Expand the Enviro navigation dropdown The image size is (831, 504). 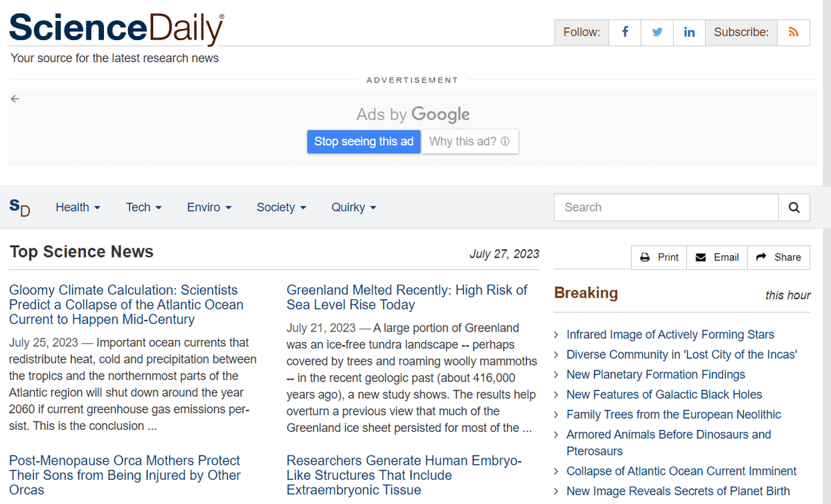(209, 207)
